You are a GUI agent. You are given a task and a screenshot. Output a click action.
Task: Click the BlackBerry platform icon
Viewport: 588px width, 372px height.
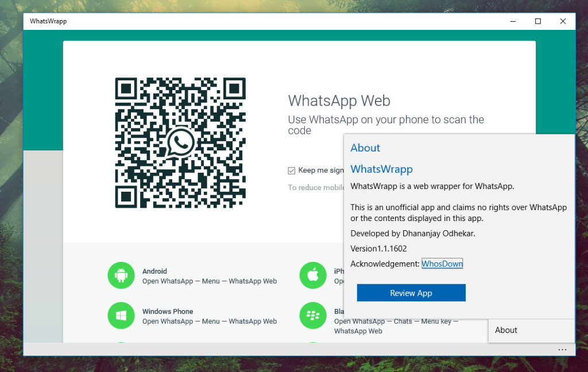click(313, 315)
